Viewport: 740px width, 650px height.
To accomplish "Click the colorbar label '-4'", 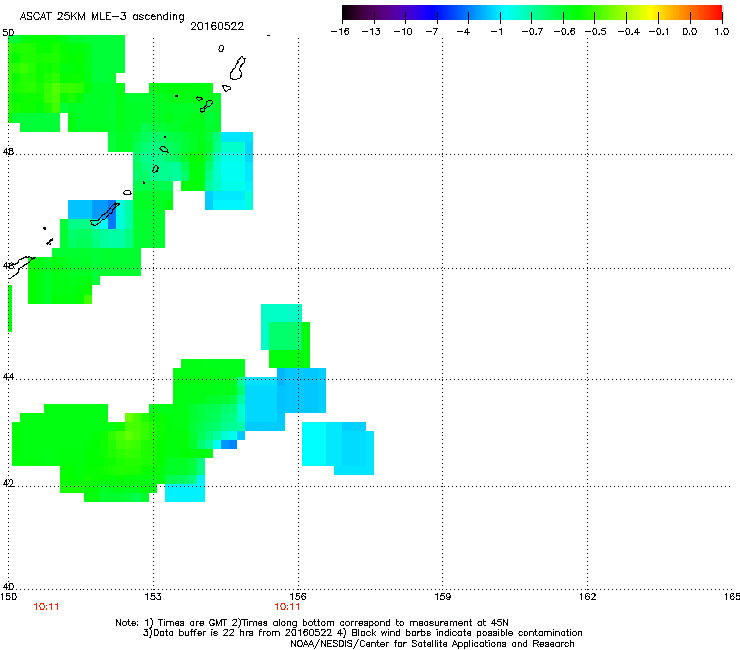I will [463, 32].
